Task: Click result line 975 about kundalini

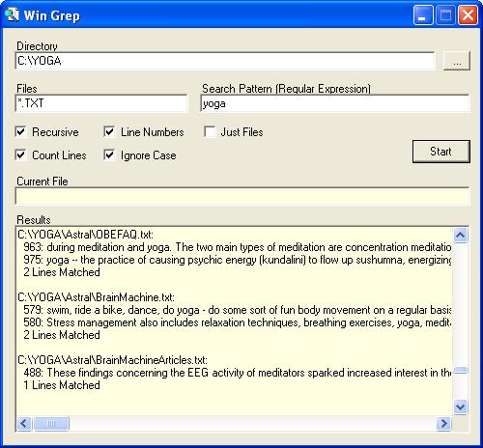Action: 238,260
